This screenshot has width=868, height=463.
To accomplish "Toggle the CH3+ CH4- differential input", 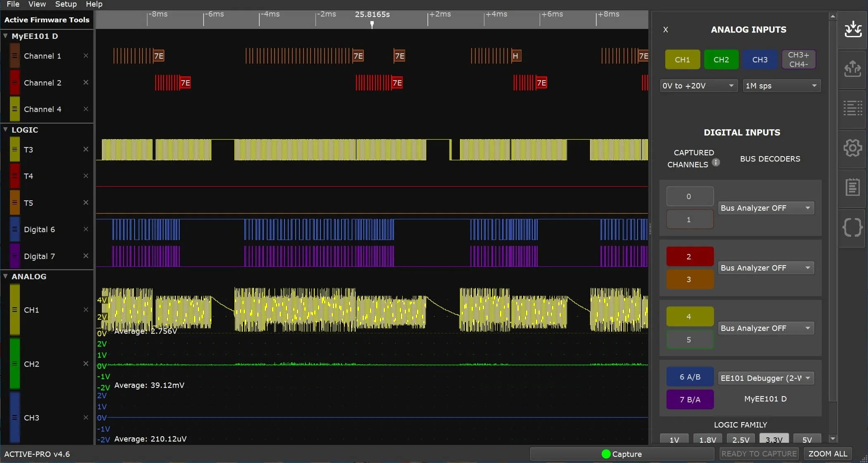I will point(798,59).
